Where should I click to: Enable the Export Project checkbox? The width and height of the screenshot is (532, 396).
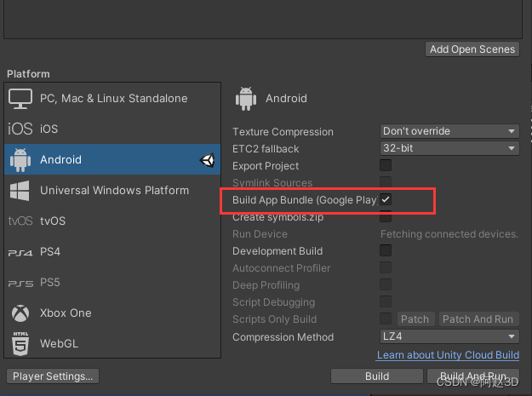point(386,165)
